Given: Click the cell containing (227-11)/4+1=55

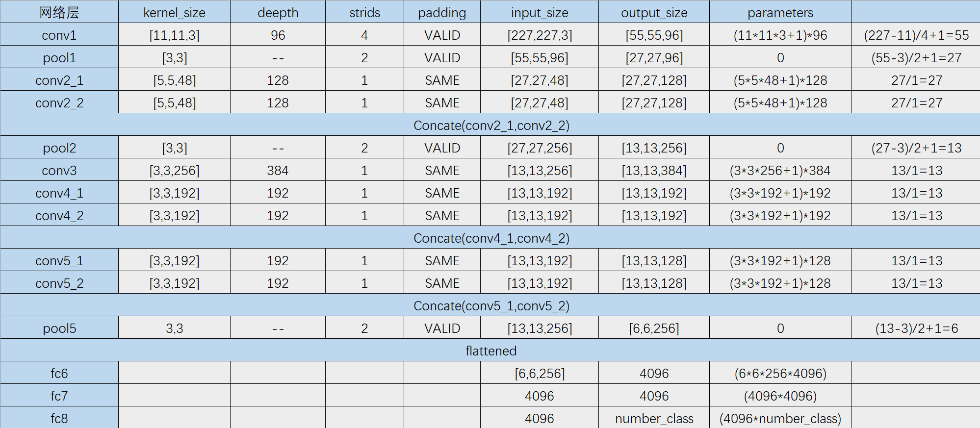Looking at the screenshot, I should (916, 35).
